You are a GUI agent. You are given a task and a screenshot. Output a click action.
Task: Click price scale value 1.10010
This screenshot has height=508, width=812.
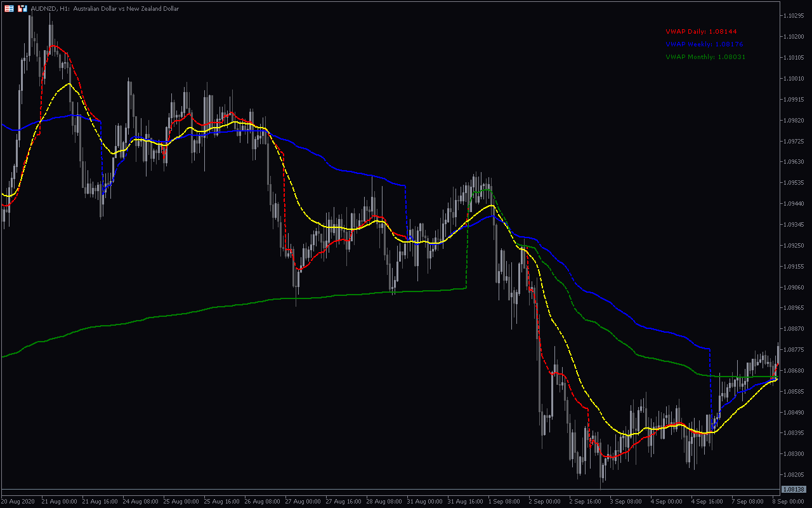pyautogui.click(x=796, y=78)
